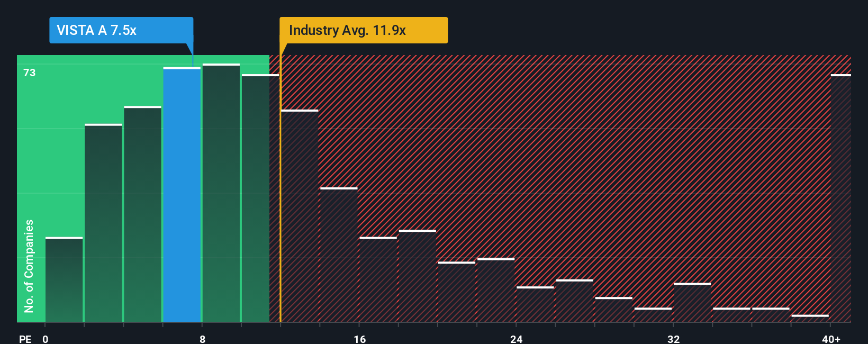Click the hatched bar just right of industry average

(x=300, y=216)
